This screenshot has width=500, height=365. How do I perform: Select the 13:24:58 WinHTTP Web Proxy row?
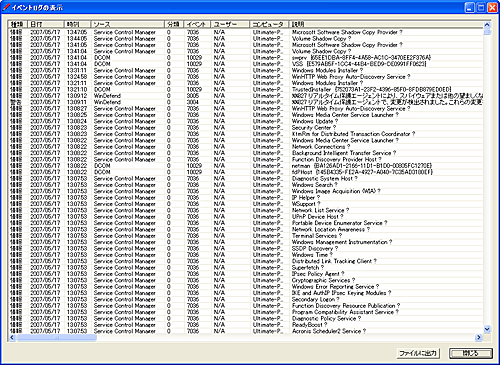point(246,77)
